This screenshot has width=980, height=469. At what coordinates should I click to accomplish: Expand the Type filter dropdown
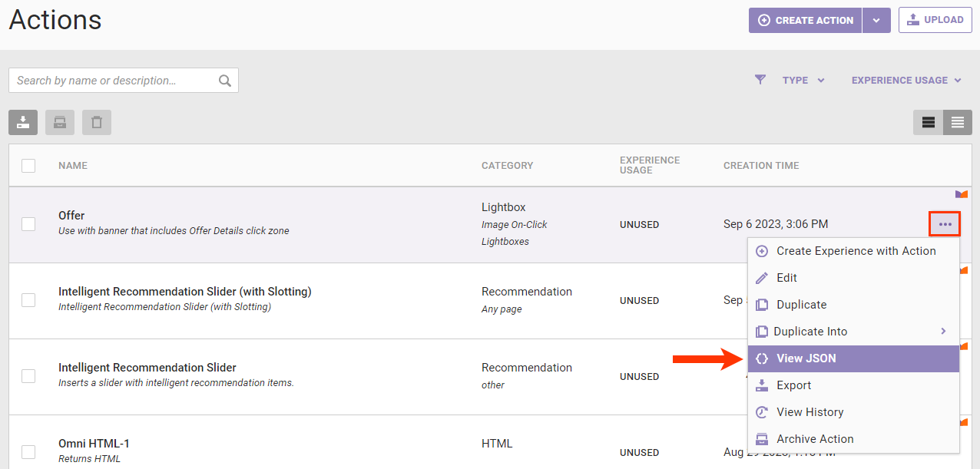pyautogui.click(x=803, y=80)
